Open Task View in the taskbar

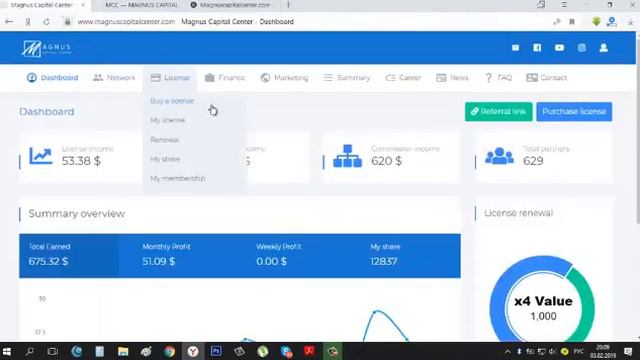(x=53, y=351)
